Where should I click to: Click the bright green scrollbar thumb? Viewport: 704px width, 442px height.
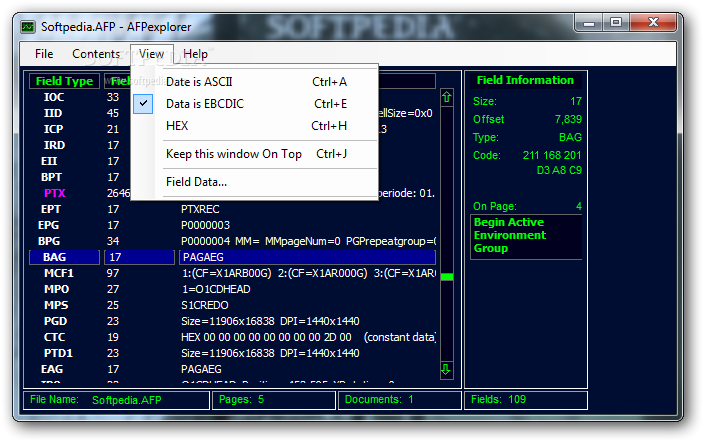coord(447,277)
